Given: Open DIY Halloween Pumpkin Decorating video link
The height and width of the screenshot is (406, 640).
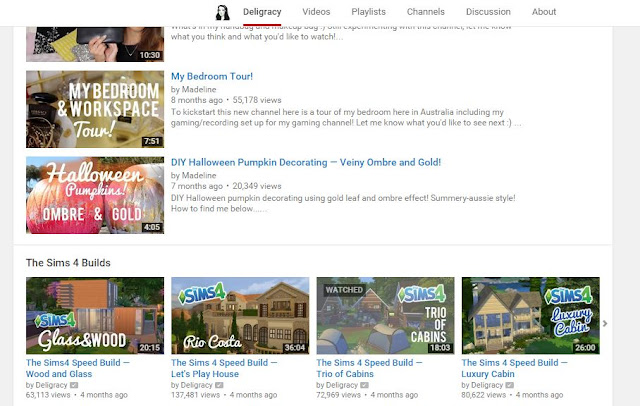Looking at the screenshot, I should 306,162.
